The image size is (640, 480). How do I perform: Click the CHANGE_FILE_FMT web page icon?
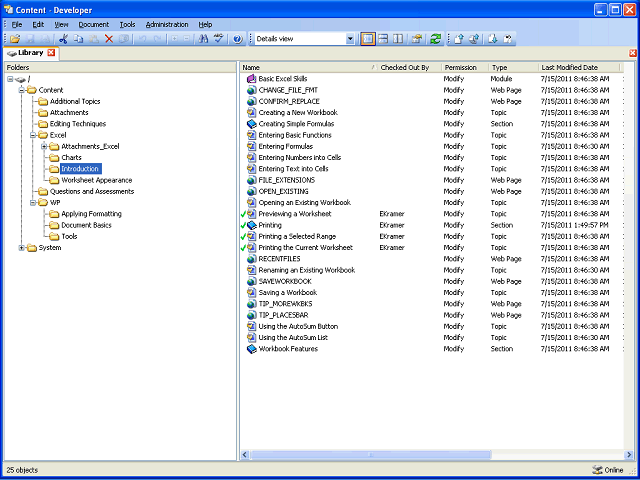point(252,90)
